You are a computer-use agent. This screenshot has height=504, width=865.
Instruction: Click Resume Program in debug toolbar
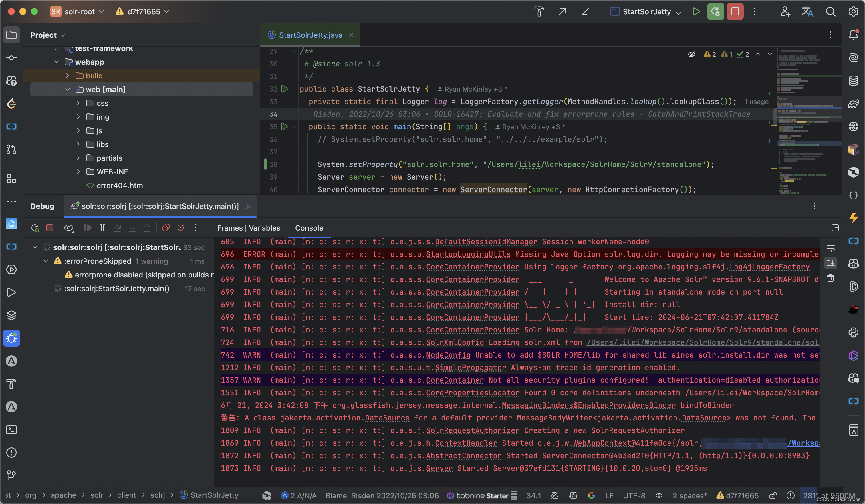(87, 228)
